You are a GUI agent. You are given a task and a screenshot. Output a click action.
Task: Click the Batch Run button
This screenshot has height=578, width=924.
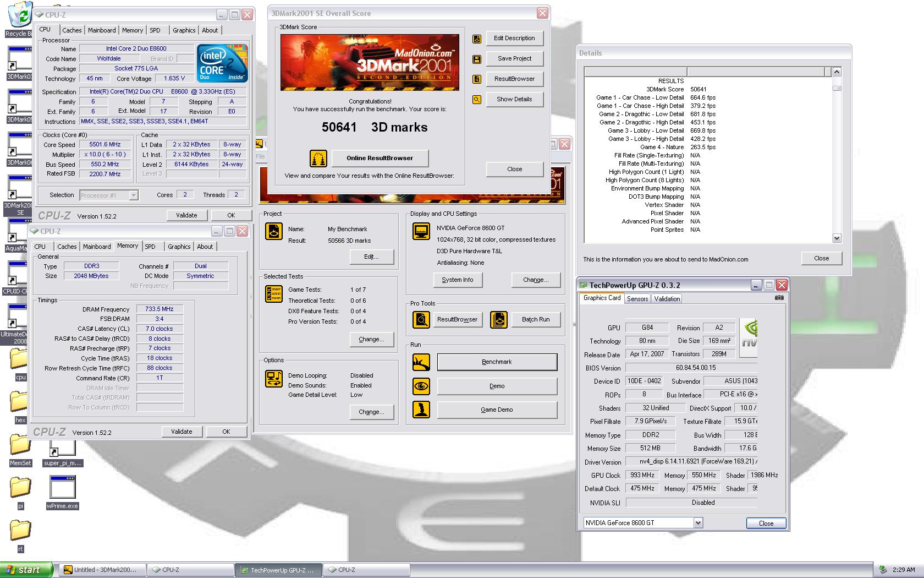point(536,320)
